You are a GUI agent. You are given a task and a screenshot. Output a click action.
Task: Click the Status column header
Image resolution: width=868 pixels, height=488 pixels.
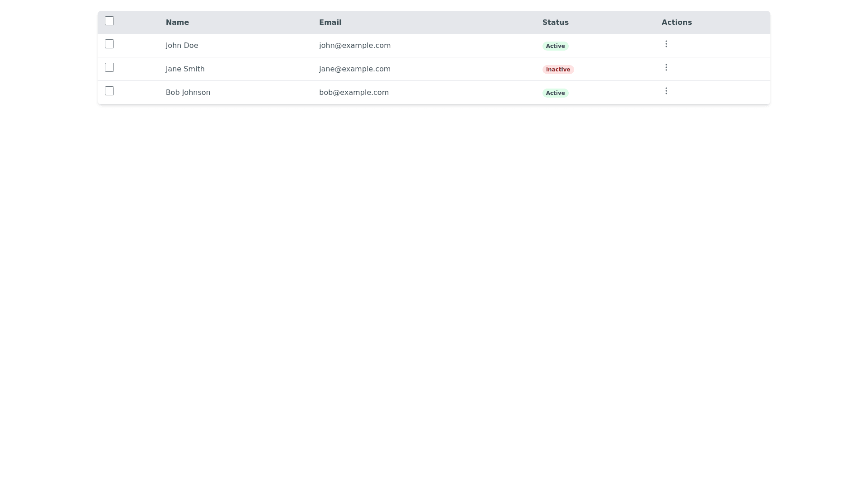(x=555, y=22)
